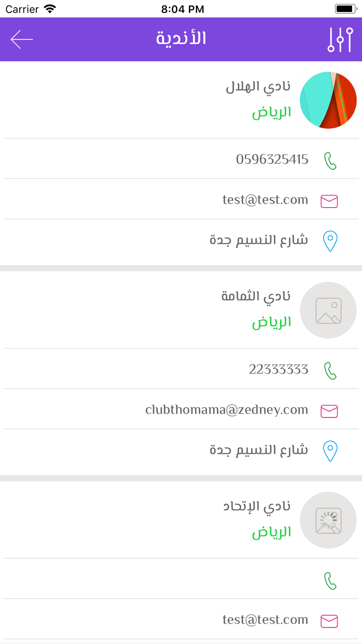Screen dimensions: 362x644
Task: Email clubthomama@zedney.com
Action: click(227, 410)
